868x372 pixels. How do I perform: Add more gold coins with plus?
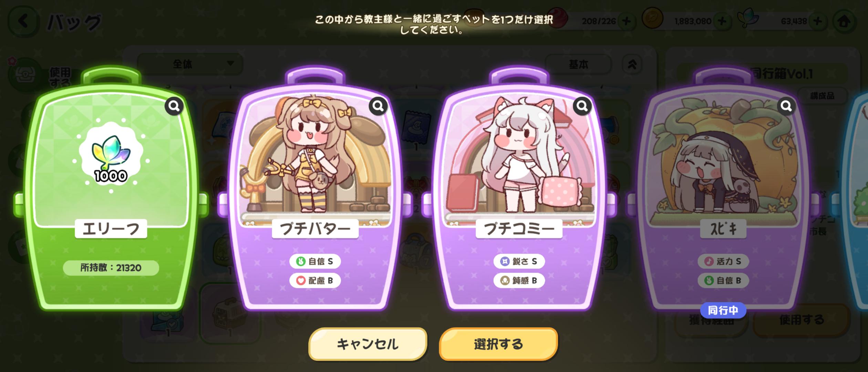pos(723,21)
